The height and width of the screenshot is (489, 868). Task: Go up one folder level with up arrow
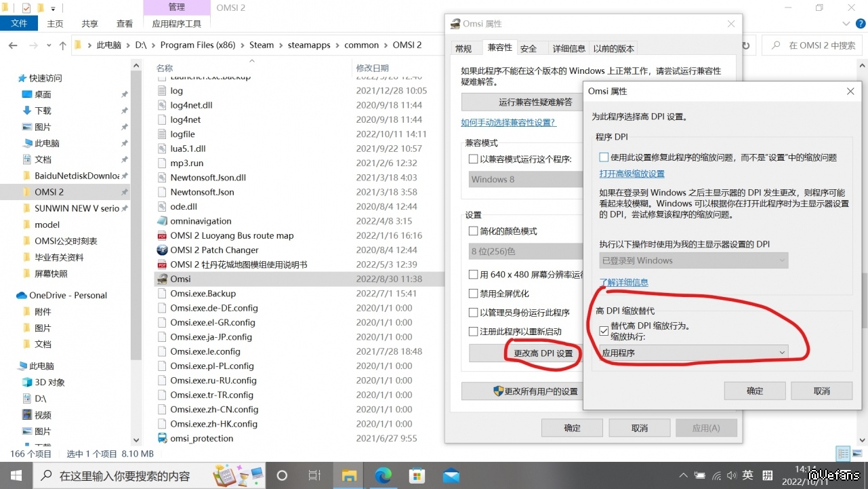tap(62, 45)
